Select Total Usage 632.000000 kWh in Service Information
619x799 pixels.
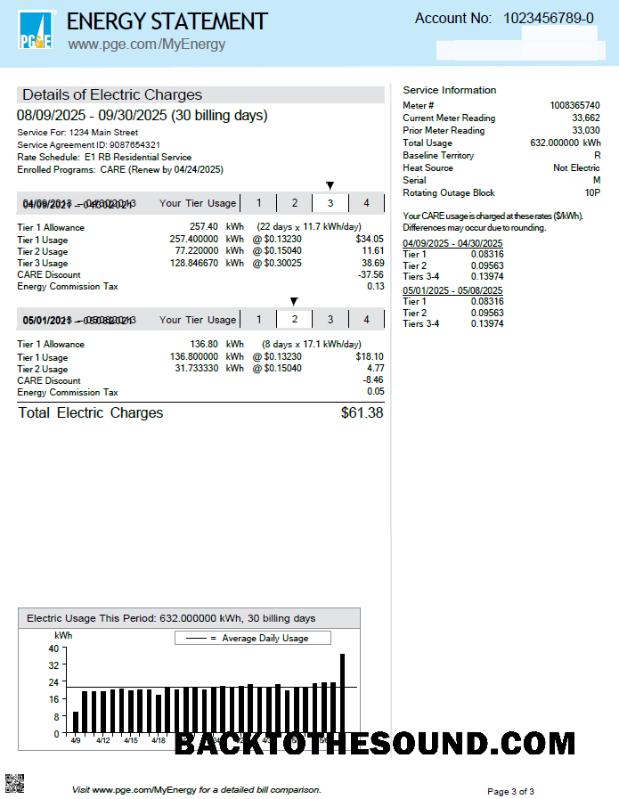[566, 143]
